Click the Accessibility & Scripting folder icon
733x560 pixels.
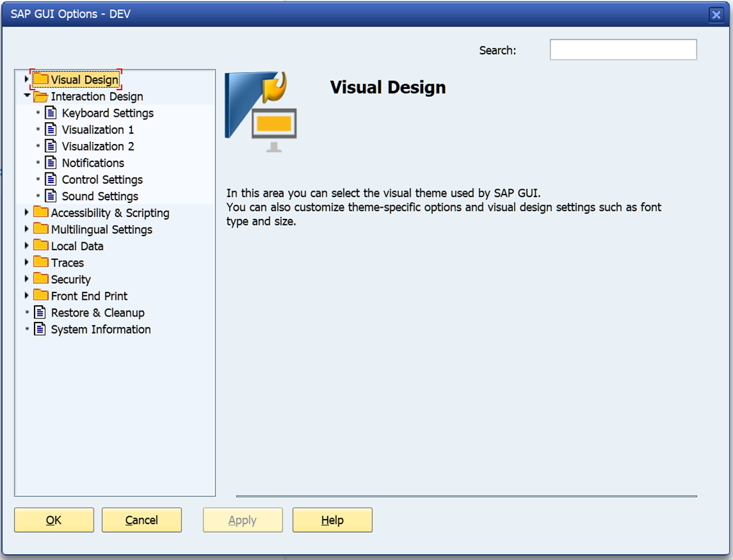[40, 212]
